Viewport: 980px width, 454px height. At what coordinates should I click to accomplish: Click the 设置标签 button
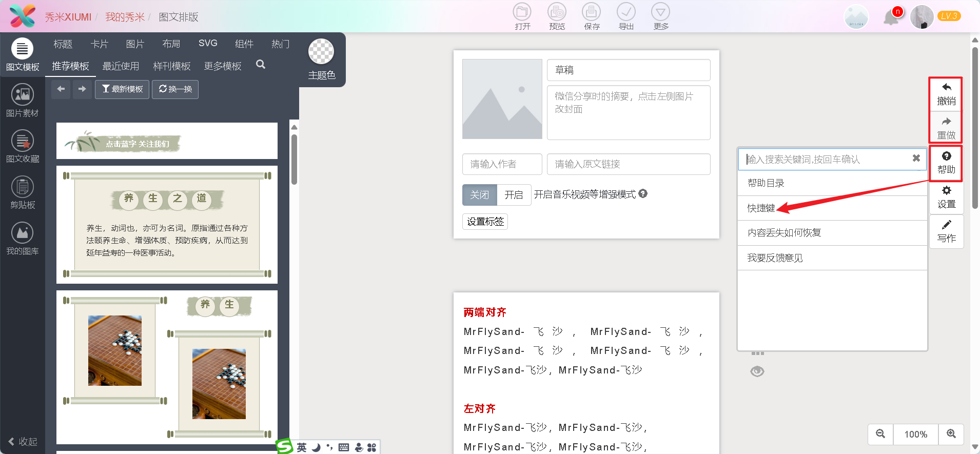pyautogui.click(x=485, y=222)
